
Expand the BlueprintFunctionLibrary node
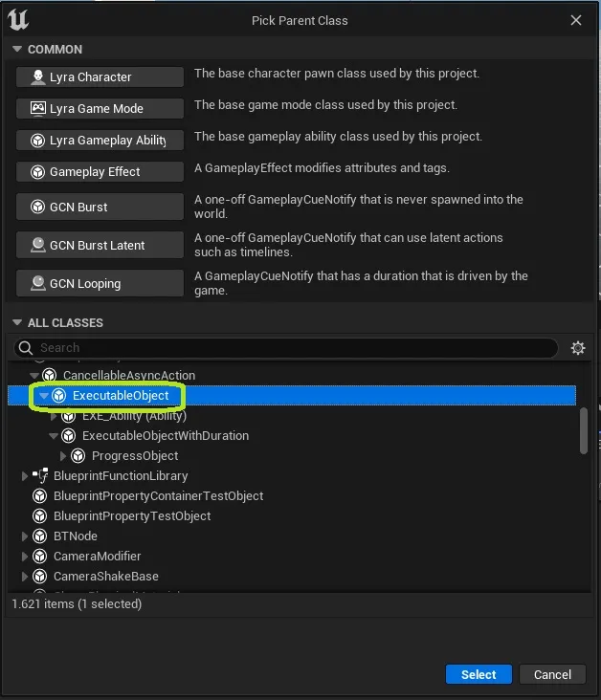25,476
